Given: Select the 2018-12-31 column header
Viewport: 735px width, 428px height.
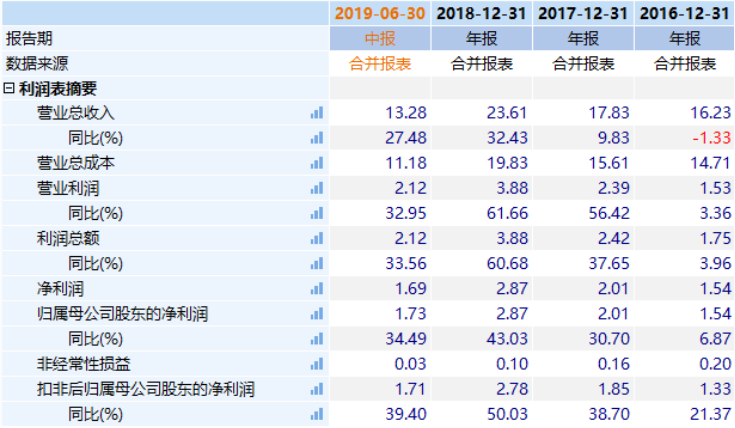Looking at the screenshot, I should (481, 13).
